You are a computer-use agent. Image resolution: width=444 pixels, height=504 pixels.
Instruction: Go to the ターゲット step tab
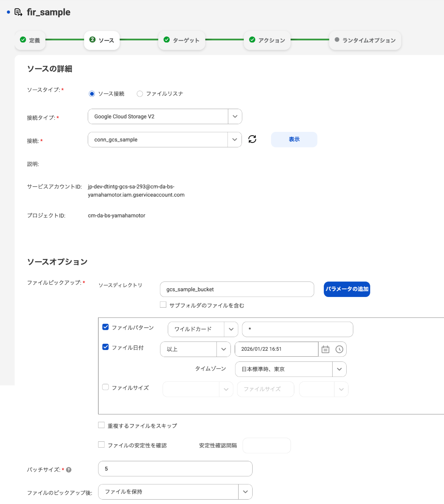[x=182, y=40]
